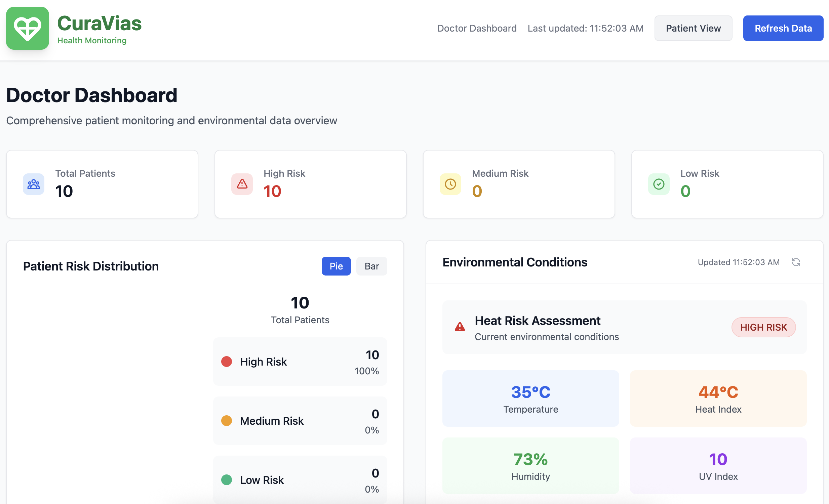Open the 35°C Temperature tile
Image resolution: width=829 pixels, height=504 pixels.
tap(530, 398)
